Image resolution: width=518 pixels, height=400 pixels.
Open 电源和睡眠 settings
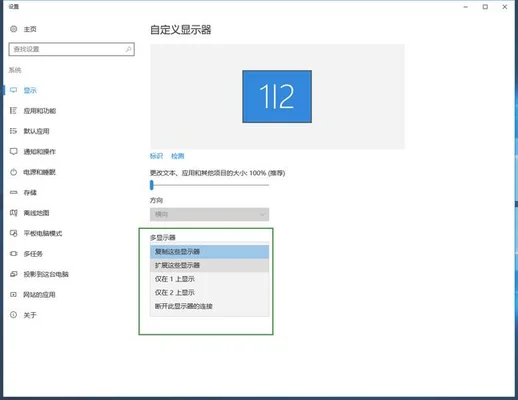39,172
